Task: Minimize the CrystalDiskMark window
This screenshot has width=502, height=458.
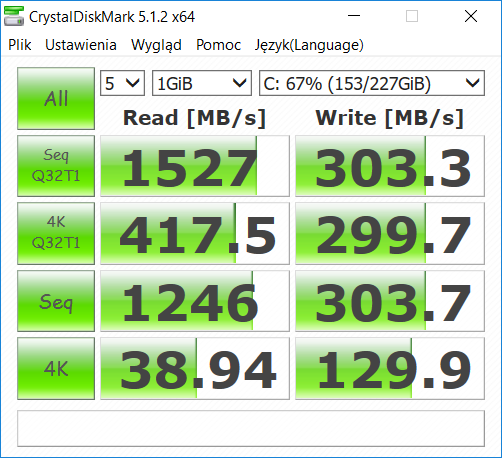Action: (x=354, y=16)
